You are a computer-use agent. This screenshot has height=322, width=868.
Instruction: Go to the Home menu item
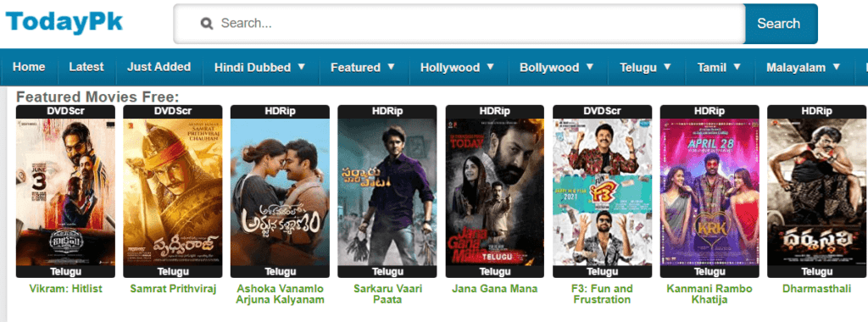29,67
